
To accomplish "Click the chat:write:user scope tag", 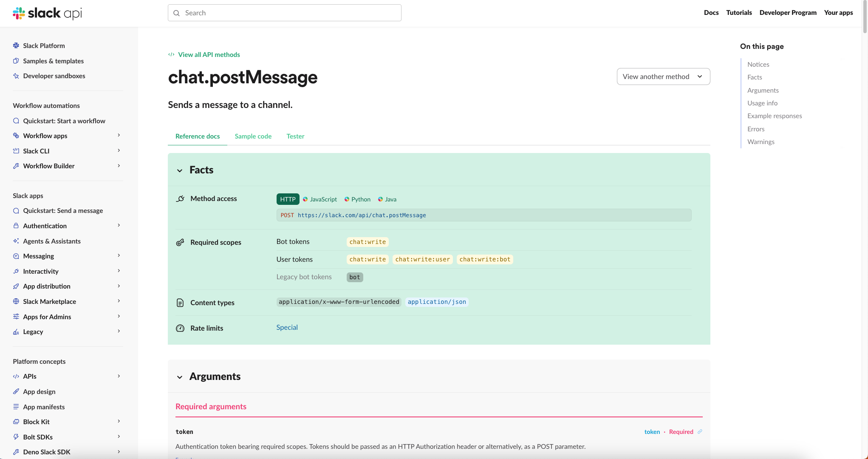I will 422,259.
